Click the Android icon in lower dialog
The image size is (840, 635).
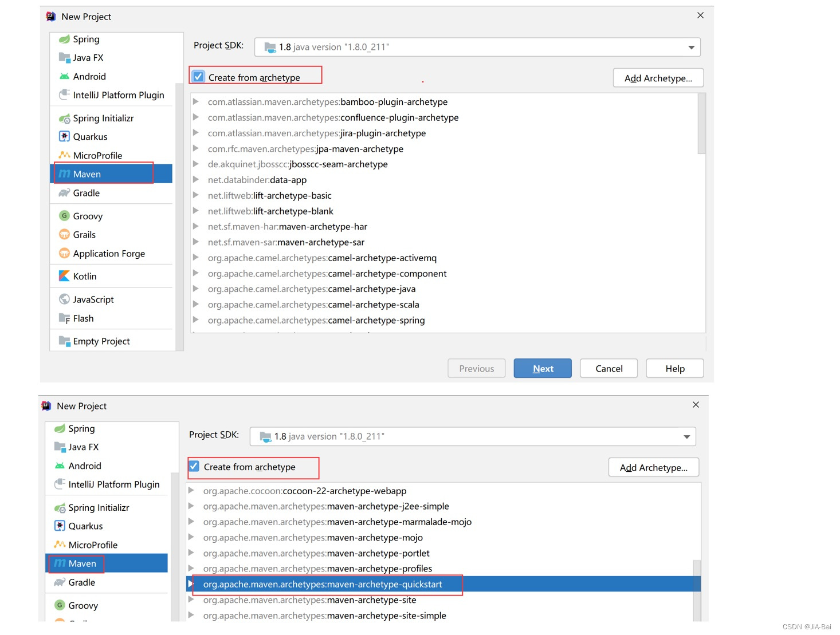click(60, 466)
